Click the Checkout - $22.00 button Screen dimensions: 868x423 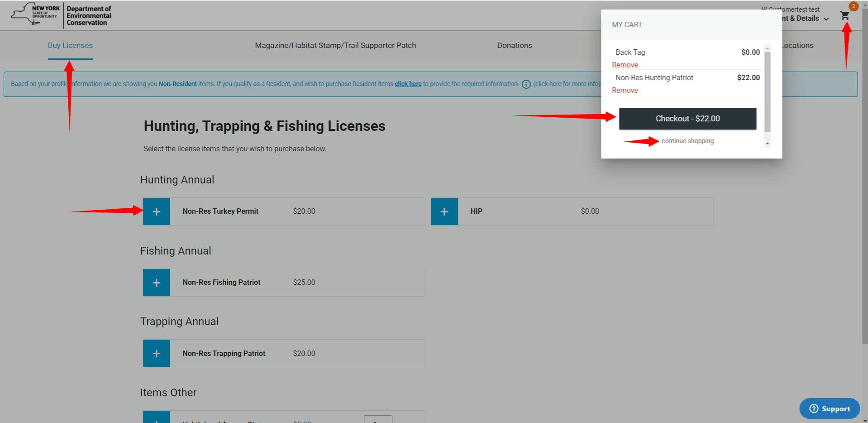687,118
